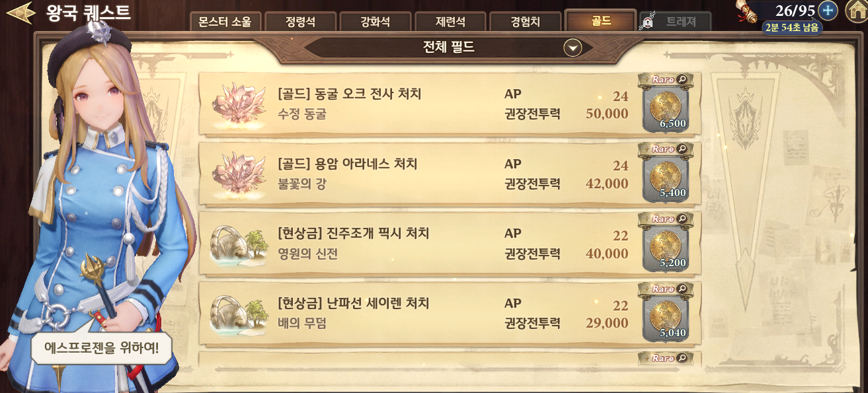This screenshot has width=868, height=393.
Task: Inspect the 5,040 gold coin reward
Action: (x=665, y=313)
